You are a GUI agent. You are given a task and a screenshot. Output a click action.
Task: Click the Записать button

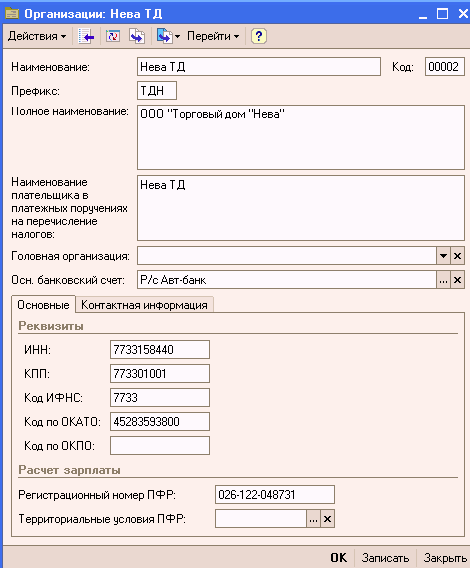(x=385, y=558)
